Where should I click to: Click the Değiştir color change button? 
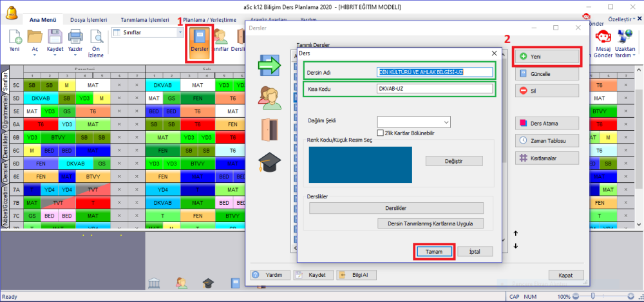[x=454, y=161]
